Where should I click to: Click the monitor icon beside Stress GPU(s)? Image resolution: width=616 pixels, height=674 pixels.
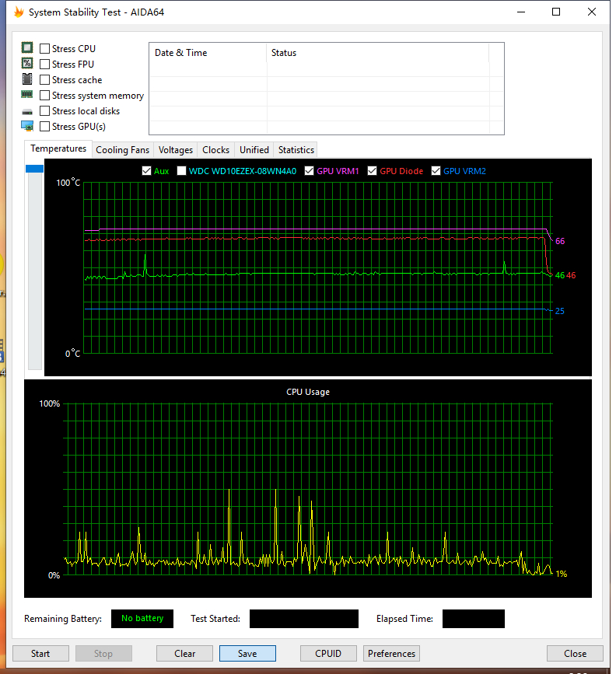pyautogui.click(x=27, y=126)
